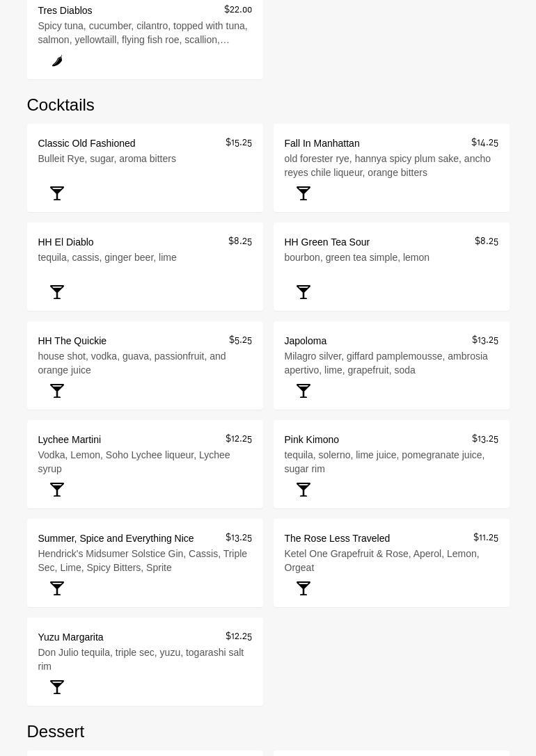The image size is (536, 756).
Task: Click the cocktail glass icon under HH El Diablo
Action: pyautogui.click(x=57, y=292)
